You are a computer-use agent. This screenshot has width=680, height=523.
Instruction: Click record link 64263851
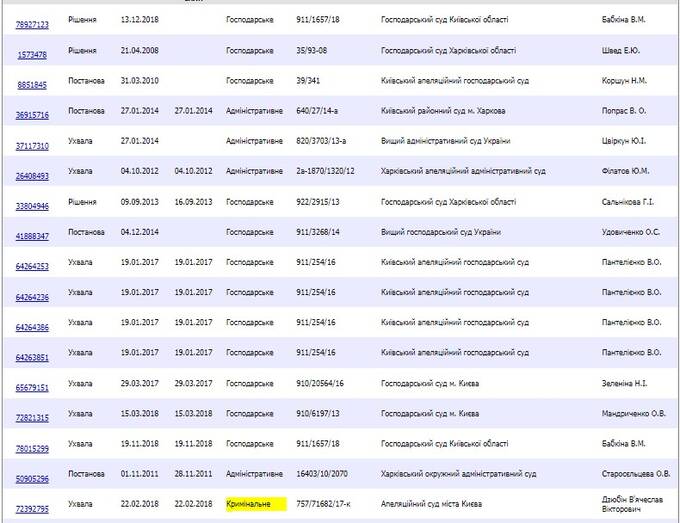(x=32, y=357)
